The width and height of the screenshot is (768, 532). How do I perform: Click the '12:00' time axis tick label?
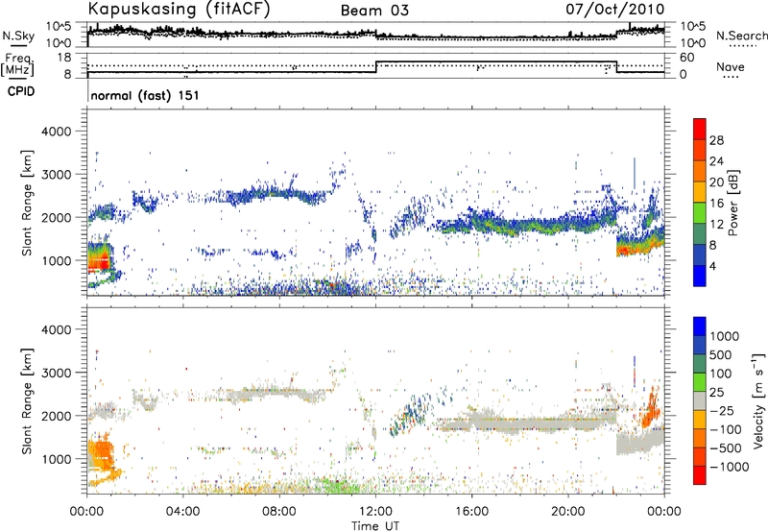click(x=375, y=512)
